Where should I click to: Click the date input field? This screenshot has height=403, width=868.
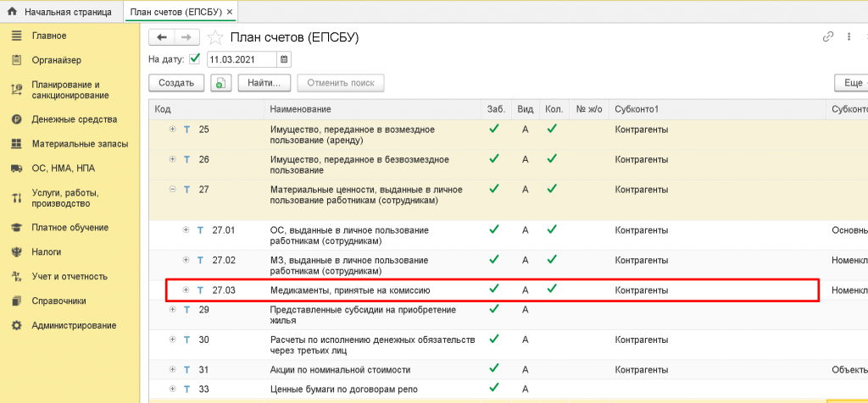coord(241,59)
